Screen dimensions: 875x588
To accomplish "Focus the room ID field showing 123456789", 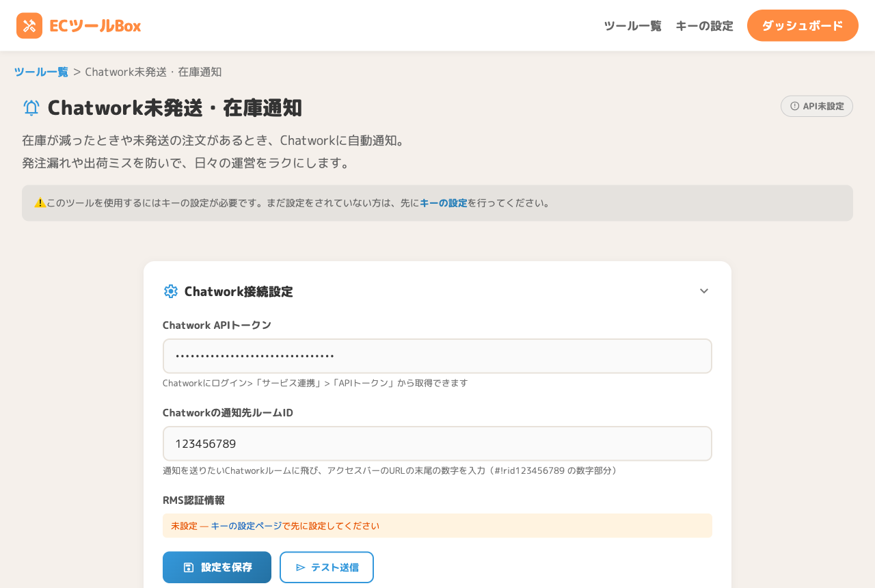I will [437, 444].
